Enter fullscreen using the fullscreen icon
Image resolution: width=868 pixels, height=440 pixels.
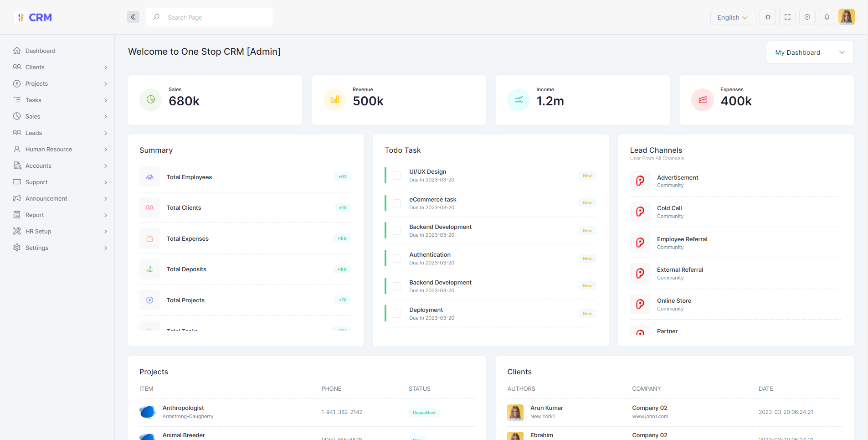(787, 17)
